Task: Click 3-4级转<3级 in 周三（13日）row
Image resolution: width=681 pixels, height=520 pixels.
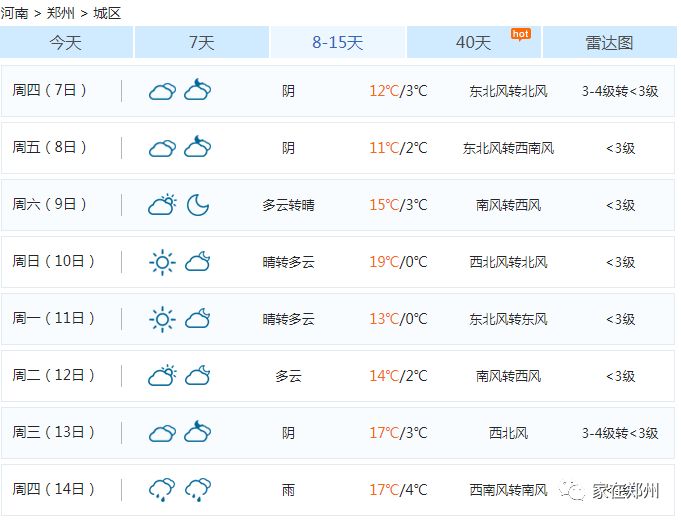Action: pyautogui.click(x=620, y=433)
